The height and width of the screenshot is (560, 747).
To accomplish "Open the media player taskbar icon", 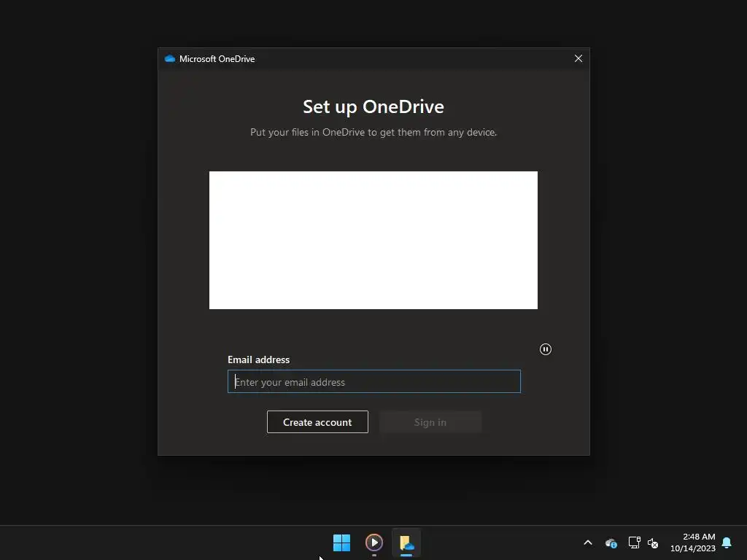I will 374,542.
